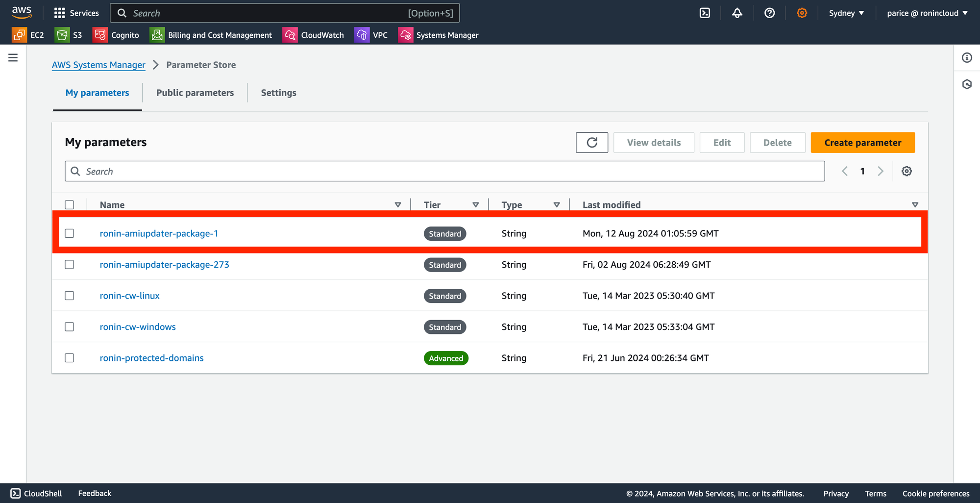980x503 pixels.
Task: Switch to the My parameters tab
Action: pyautogui.click(x=97, y=93)
